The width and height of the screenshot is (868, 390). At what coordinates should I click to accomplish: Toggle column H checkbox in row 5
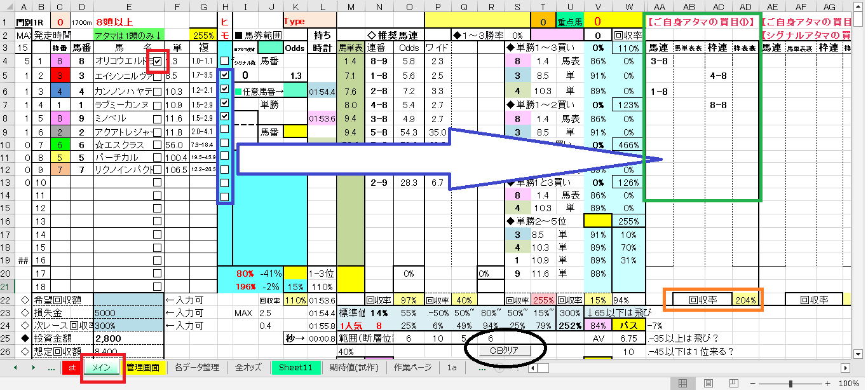click(225, 75)
